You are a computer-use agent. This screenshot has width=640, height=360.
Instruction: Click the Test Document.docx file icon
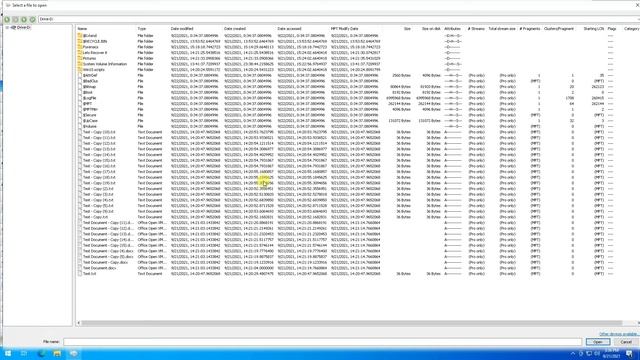coord(80,268)
